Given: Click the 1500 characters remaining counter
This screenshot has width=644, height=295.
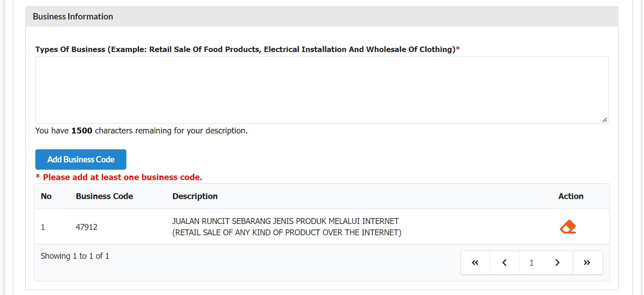Looking at the screenshot, I should 141,131.
